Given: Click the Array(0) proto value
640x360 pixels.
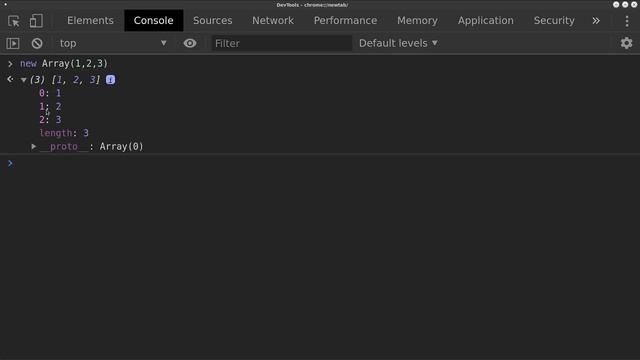Looking at the screenshot, I should coord(122,147).
